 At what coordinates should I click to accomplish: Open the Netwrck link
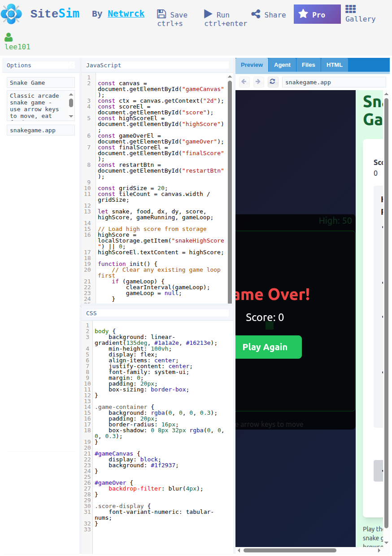126,14
